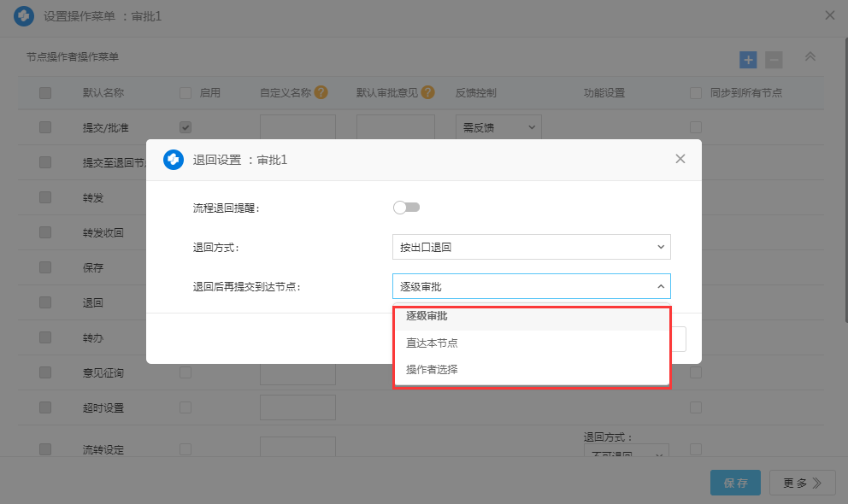This screenshot has width=848, height=504.
Task: Collapse the 退回后再提交到达节点 dropdown
Action: pos(531,286)
